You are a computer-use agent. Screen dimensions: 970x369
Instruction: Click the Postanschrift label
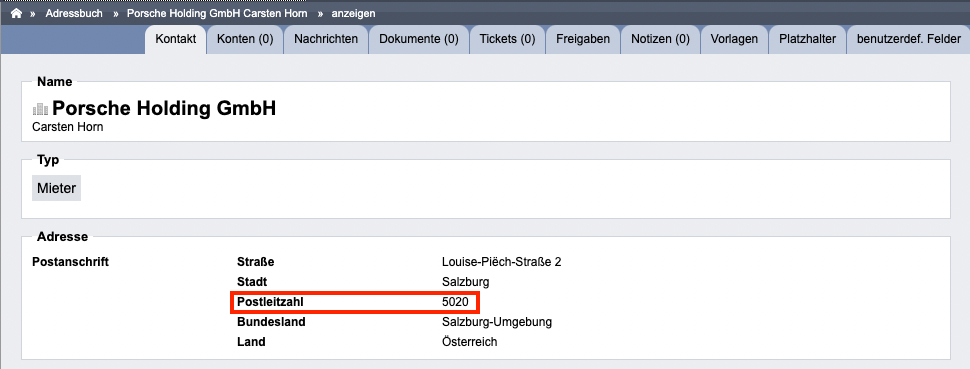[x=71, y=262]
